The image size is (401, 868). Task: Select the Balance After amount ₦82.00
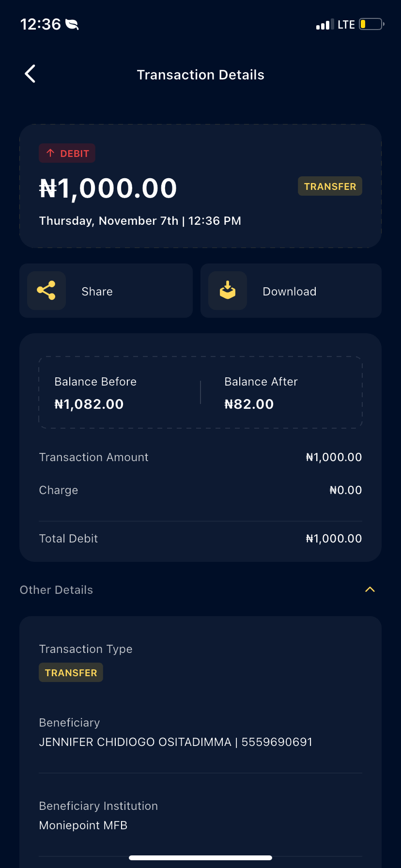pyautogui.click(x=249, y=404)
